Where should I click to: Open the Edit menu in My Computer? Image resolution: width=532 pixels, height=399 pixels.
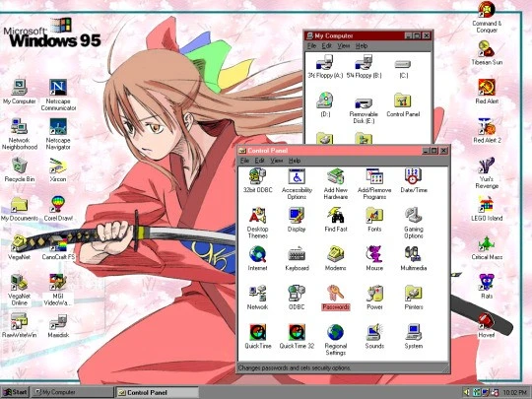point(326,45)
